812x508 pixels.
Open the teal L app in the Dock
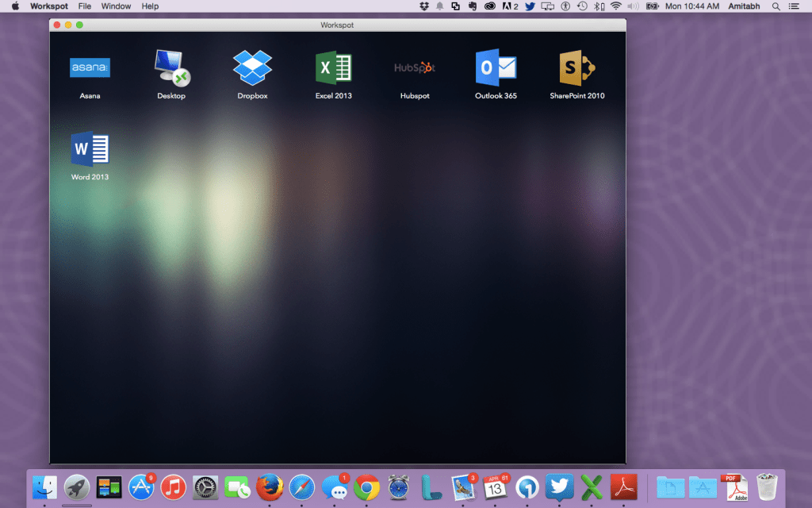pyautogui.click(x=431, y=487)
